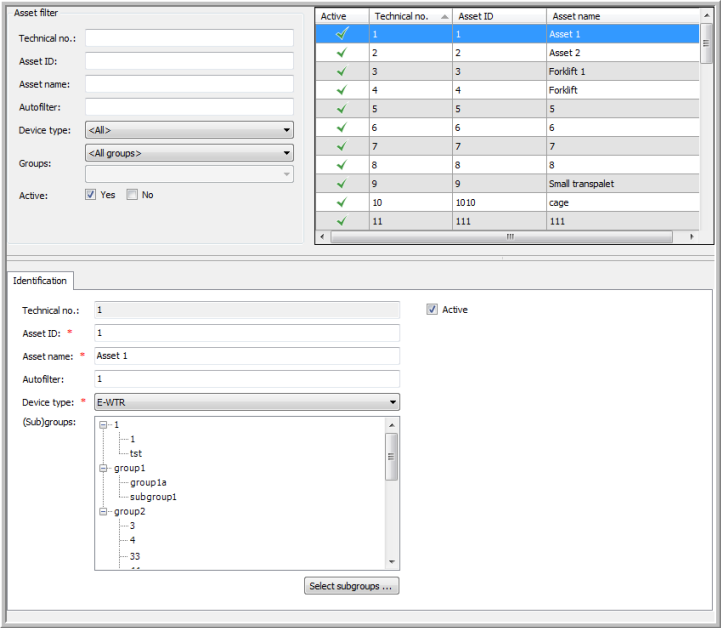Enable the No checkbox in Asset filter

[x=132, y=195]
